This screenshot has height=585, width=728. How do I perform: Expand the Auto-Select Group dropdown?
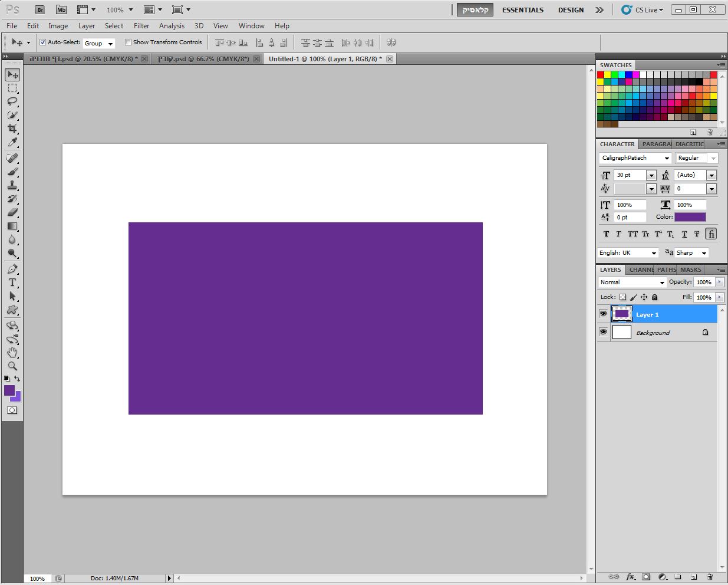click(x=98, y=43)
